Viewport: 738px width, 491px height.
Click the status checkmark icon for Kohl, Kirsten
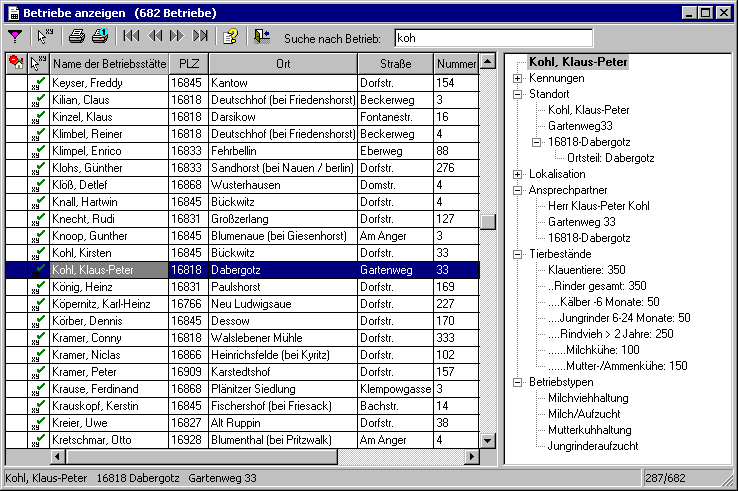(39, 253)
